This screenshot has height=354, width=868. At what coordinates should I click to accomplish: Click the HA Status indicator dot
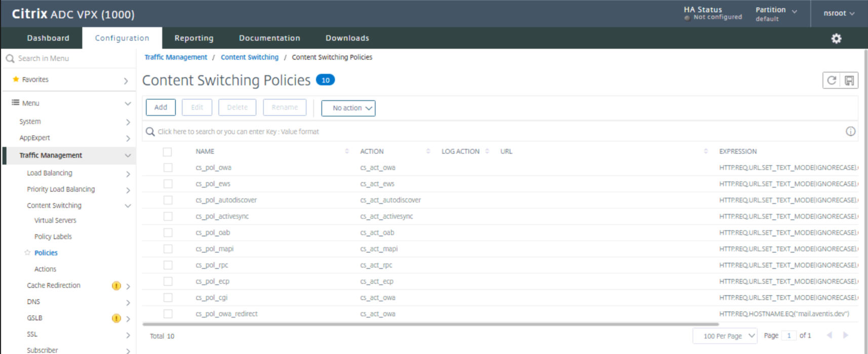(x=687, y=18)
